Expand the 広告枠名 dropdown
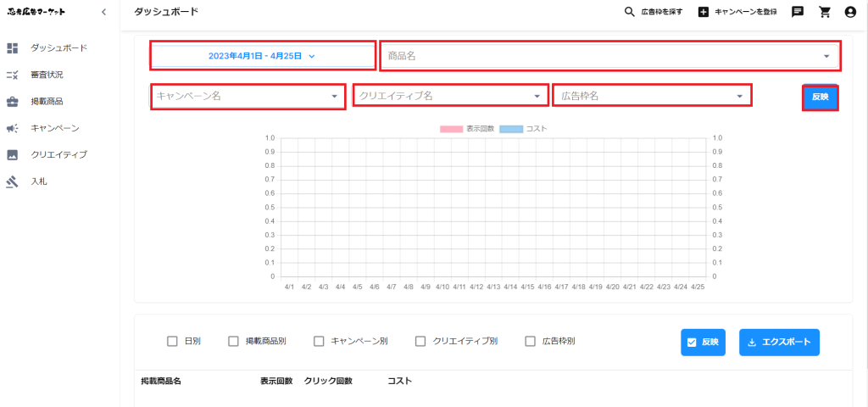This screenshot has width=868, height=407. pyautogui.click(x=652, y=96)
